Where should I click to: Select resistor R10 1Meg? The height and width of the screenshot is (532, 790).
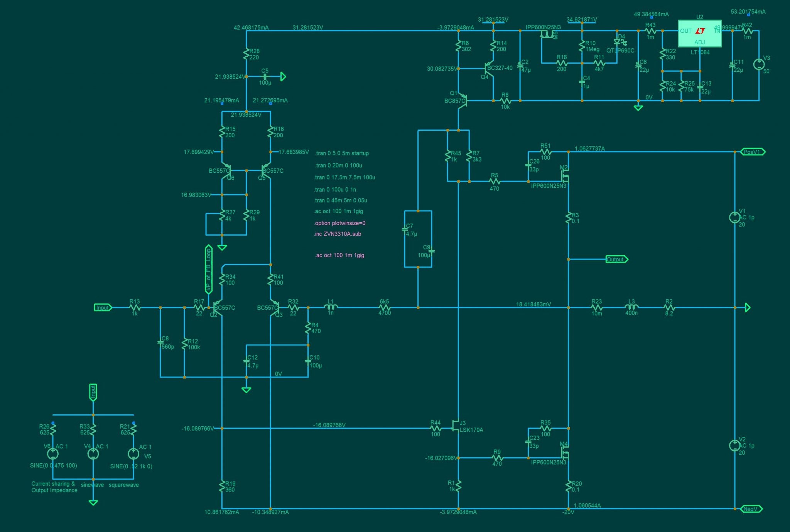tap(582, 46)
